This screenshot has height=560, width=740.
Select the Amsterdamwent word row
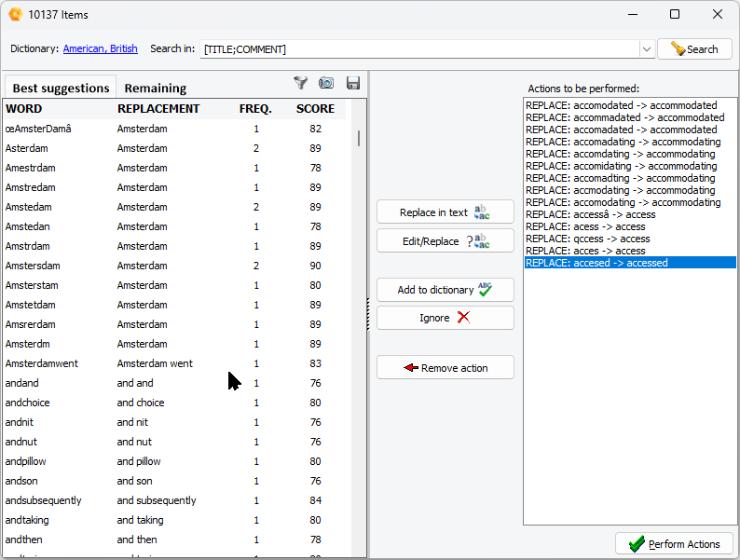pos(174,363)
